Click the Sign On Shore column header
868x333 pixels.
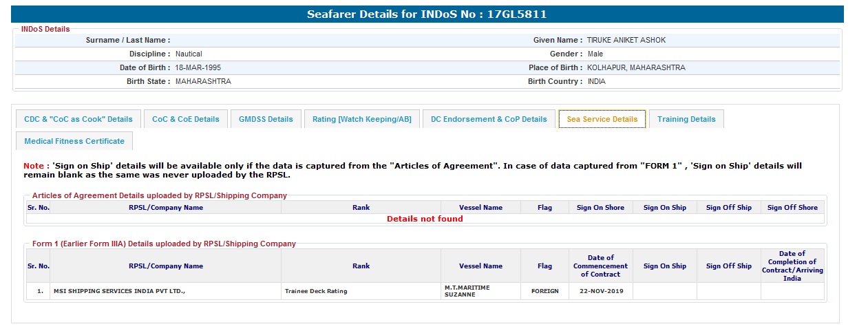[x=600, y=208]
